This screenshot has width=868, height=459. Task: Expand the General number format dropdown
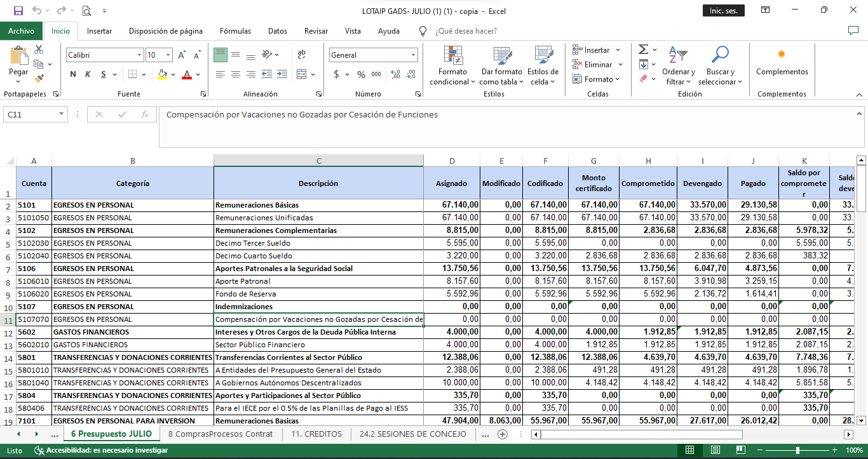click(x=413, y=55)
